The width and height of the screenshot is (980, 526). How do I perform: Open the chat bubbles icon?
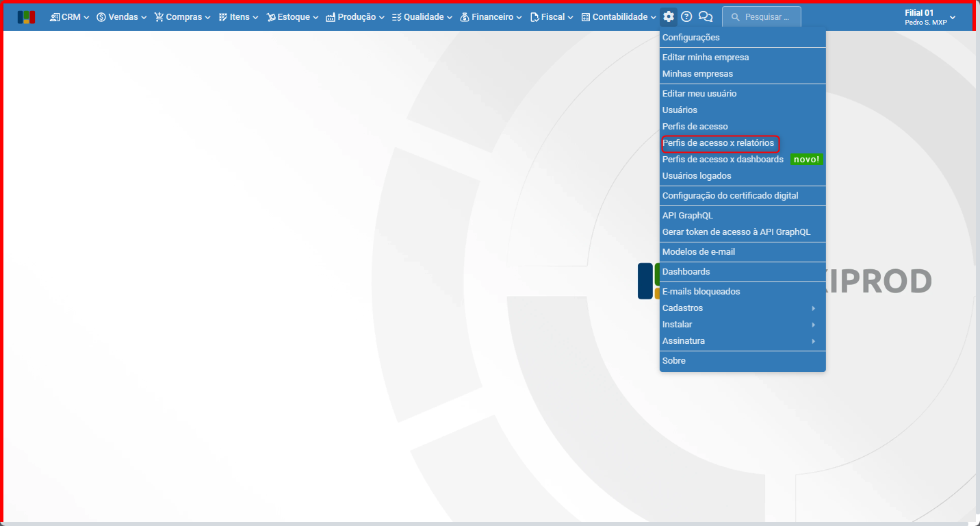click(x=706, y=17)
